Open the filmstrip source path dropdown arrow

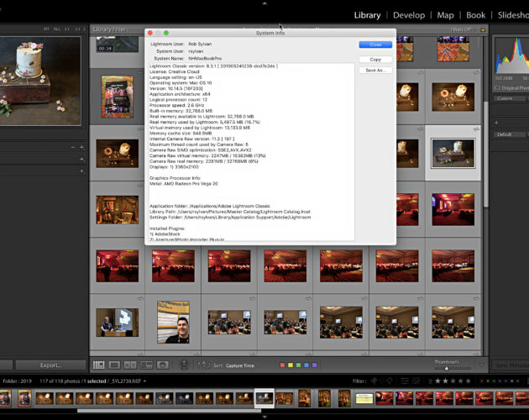144,381
